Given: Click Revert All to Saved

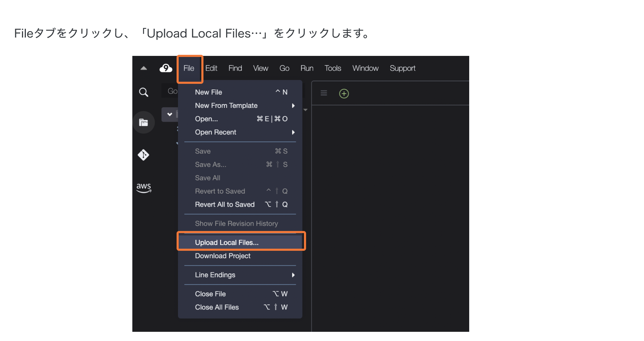Looking at the screenshot, I should 225,204.
